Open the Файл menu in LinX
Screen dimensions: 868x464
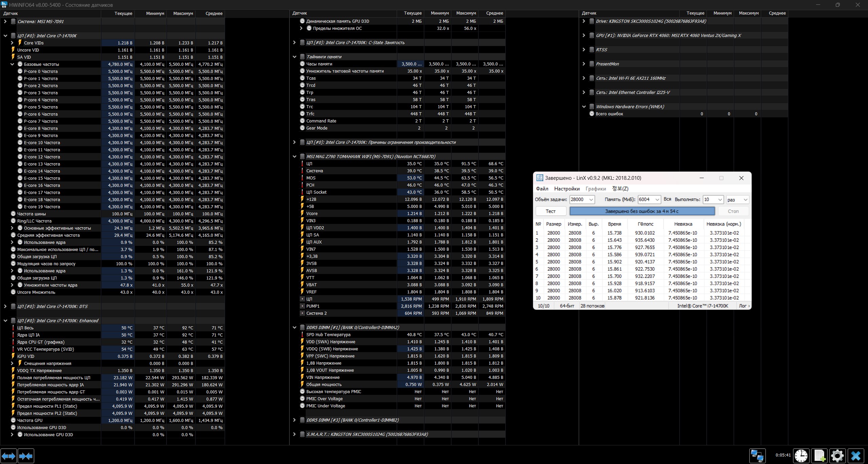tap(542, 189)
